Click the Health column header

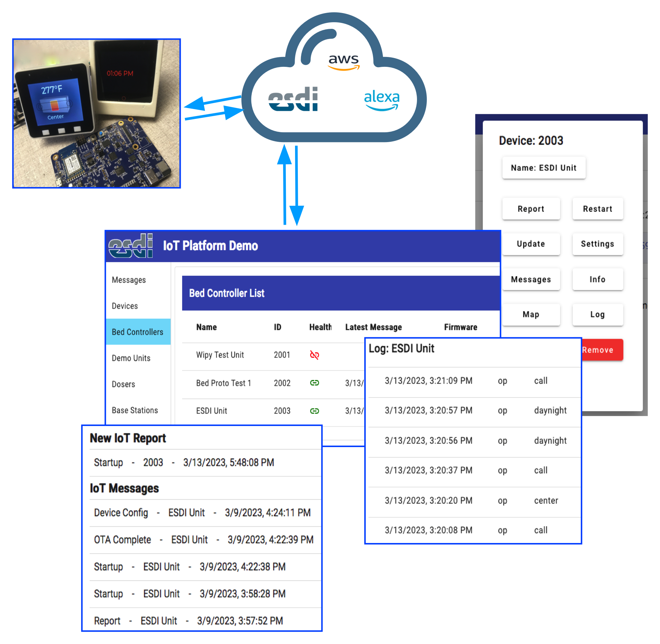[x=320, y=327]
